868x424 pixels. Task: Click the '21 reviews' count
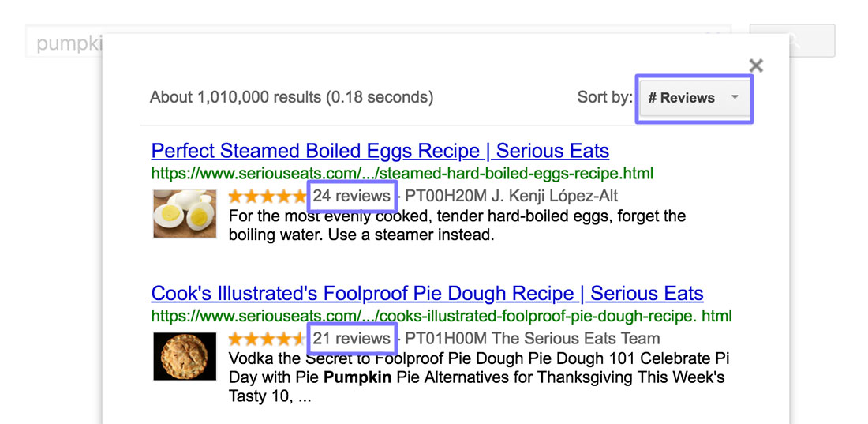click(x=351, y=339)
